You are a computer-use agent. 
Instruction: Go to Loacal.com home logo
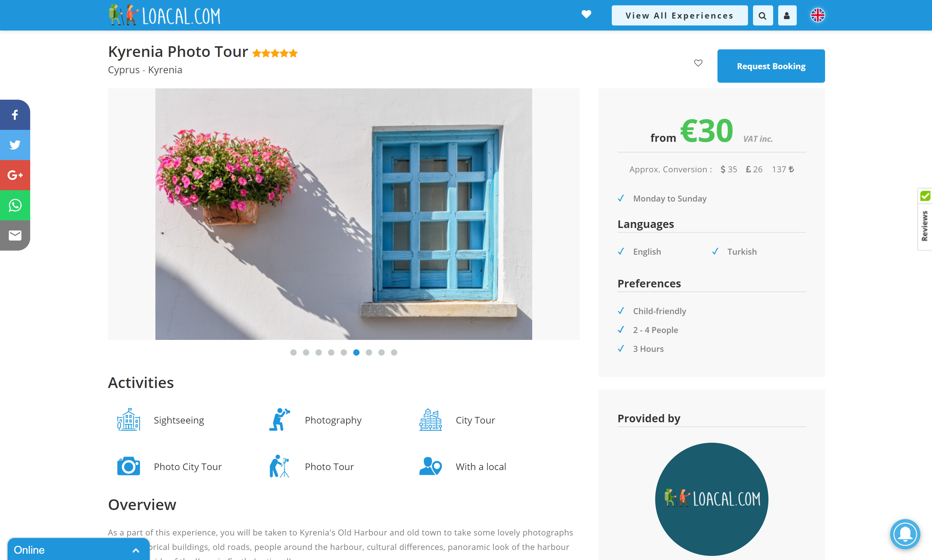tap(165, 15)
